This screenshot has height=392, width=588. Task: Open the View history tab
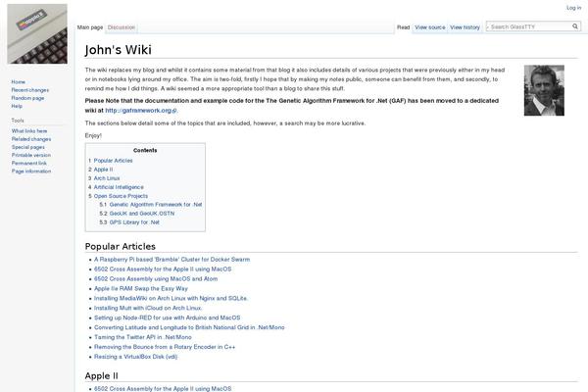click(x=465, y=27)
